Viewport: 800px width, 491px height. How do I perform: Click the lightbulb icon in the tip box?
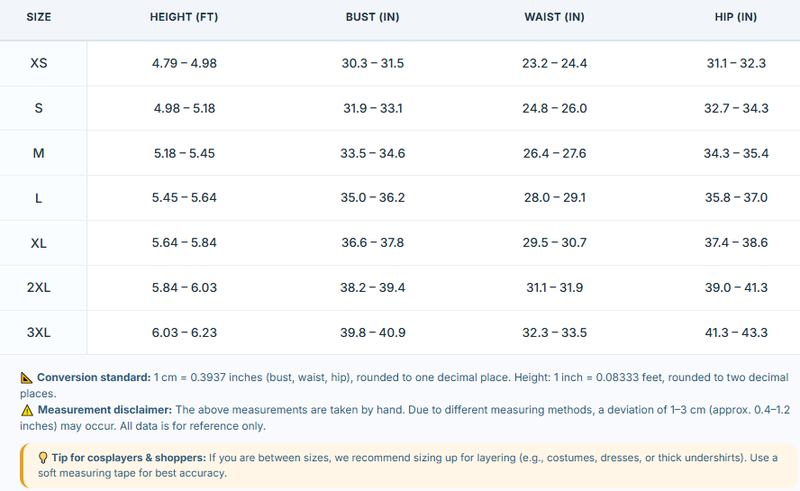[x=43, y=458]
